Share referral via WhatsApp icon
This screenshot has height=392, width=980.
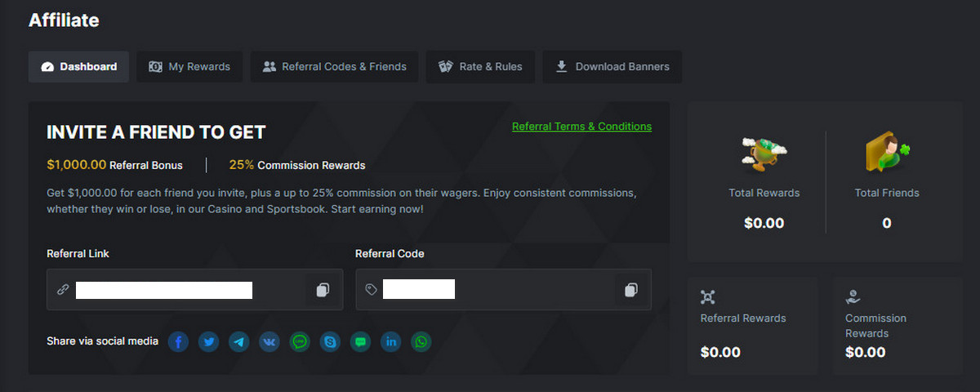pyautogui.click(x=421, y=341)
